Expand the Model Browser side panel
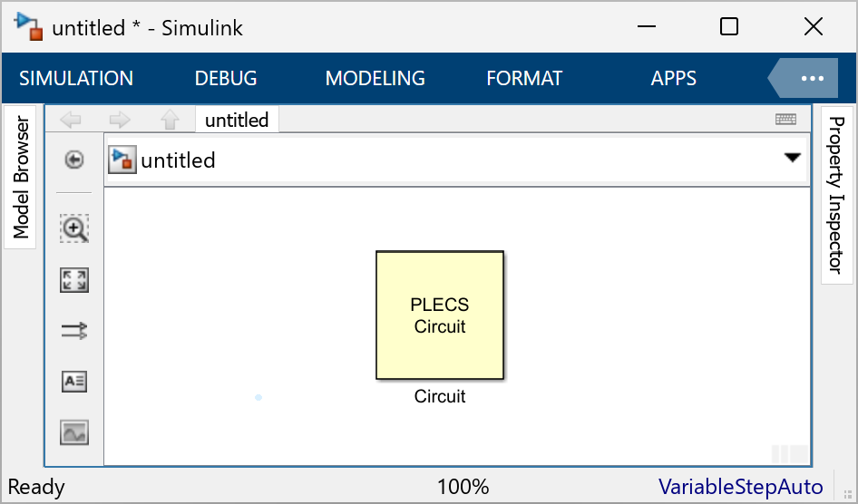The width and height of the screenshot is (858, 504). (22, 177)
